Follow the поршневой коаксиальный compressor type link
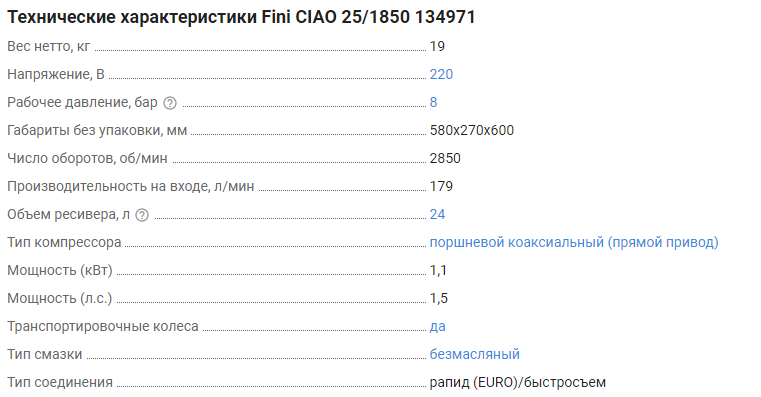The width and height of the screenshot is (761, 397). (x=574, y=242)
